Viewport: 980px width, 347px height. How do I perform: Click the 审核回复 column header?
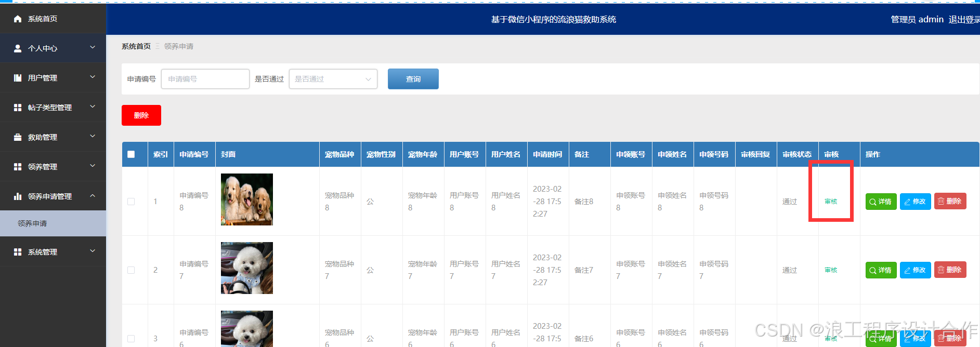[x=755, y=154]
